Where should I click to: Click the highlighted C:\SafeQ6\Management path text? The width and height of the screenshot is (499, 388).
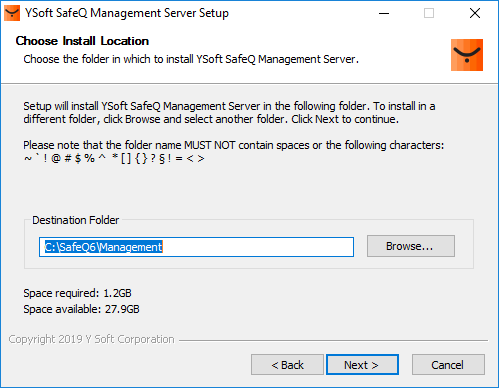(103, 247)
